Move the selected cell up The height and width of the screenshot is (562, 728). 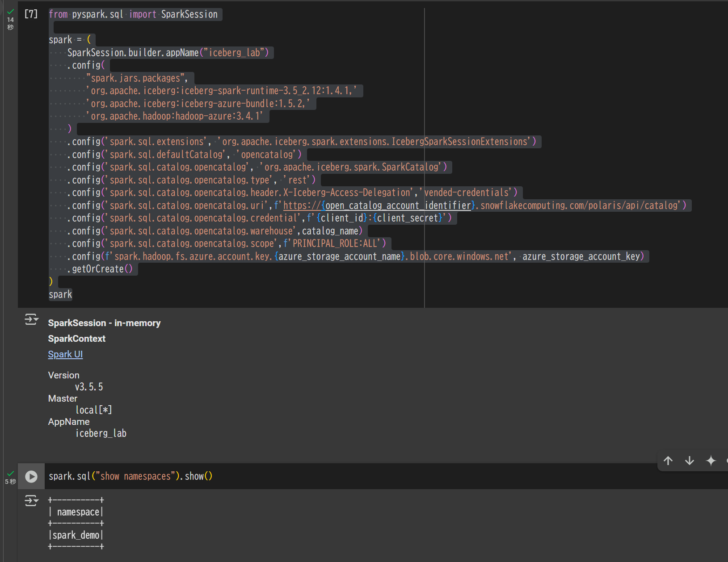tap(668, 461)
